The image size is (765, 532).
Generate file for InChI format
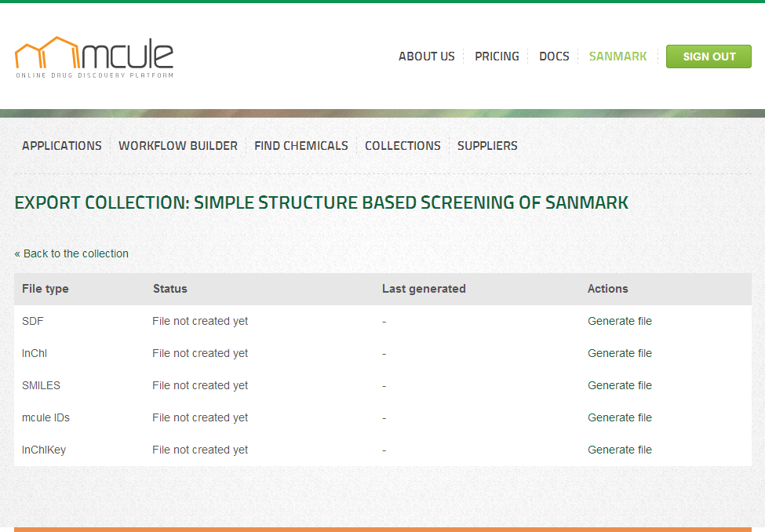[x=619, y=353]
